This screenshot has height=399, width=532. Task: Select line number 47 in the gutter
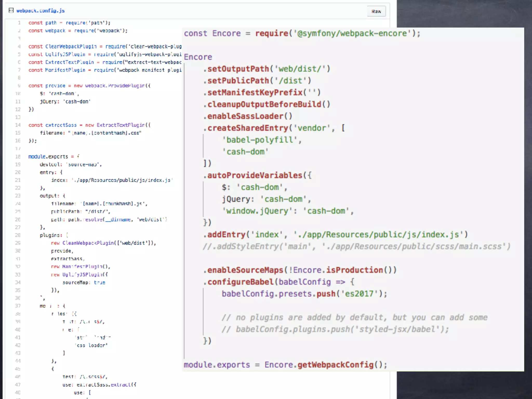tap(18, 384)
